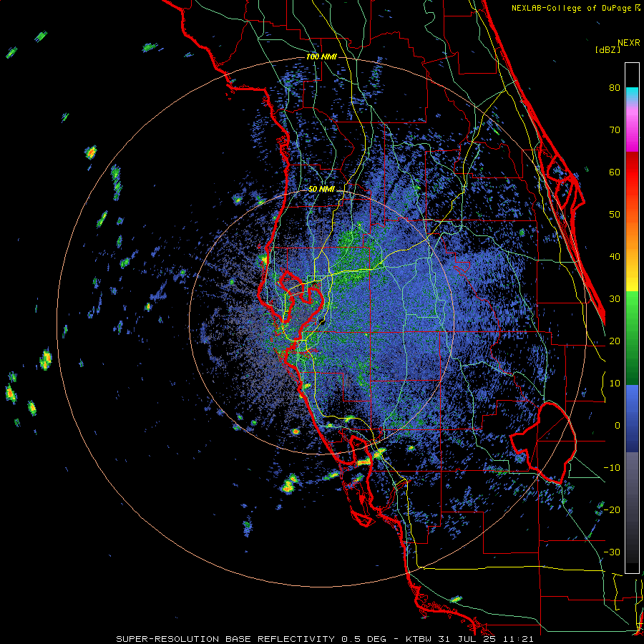Click the 30 value on the dBZ scale
This screenshot has width=644, height=644.
point(615,299)
